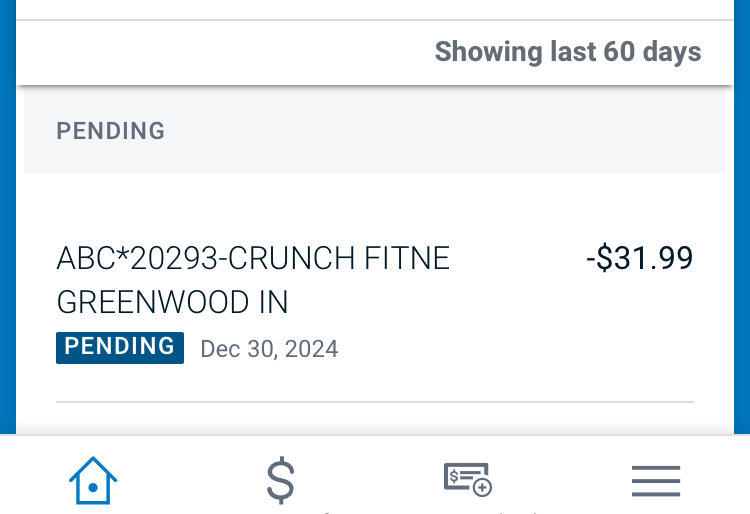Tap the GREENWOOD IN merchant location text
This screenshot has width=750, height=514.
click(172, 302)
